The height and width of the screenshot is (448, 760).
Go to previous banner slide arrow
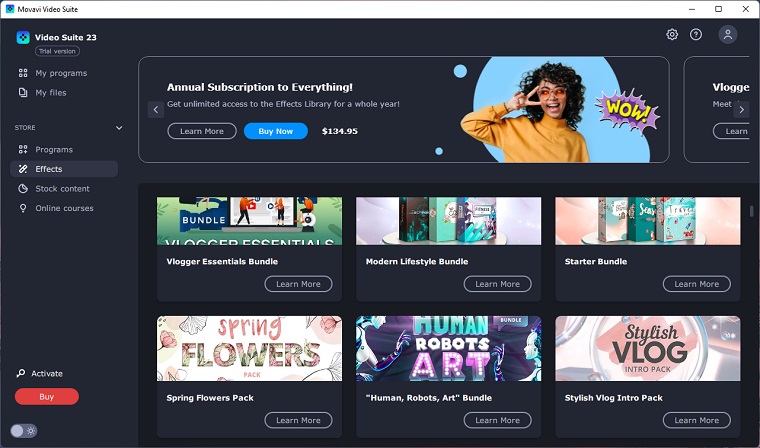[x=156, y=110]
